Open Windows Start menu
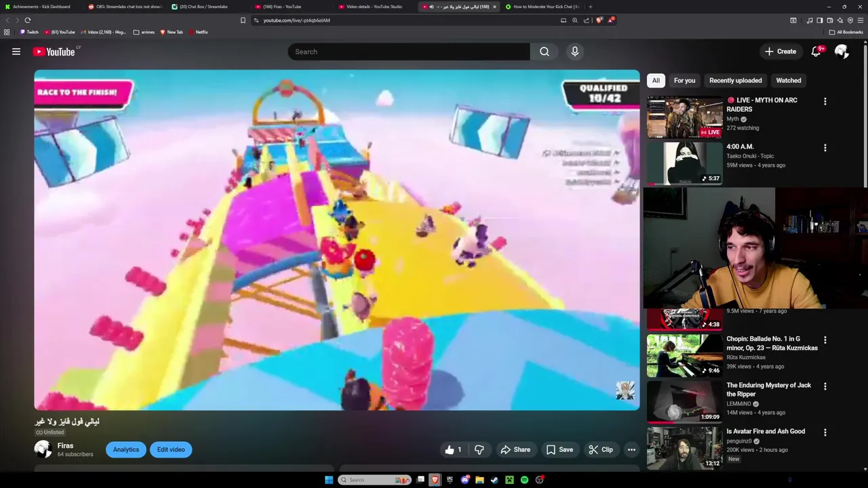 point(329,480)
